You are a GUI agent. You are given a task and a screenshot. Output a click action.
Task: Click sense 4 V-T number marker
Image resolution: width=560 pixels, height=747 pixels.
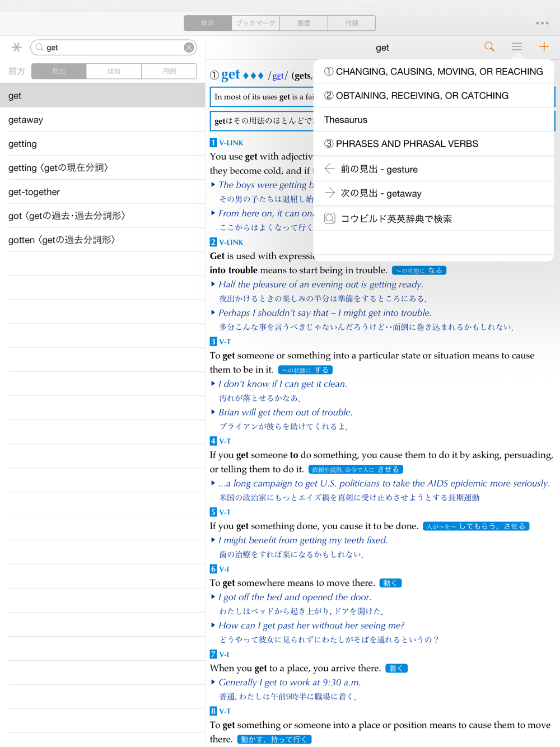[213, 441]
